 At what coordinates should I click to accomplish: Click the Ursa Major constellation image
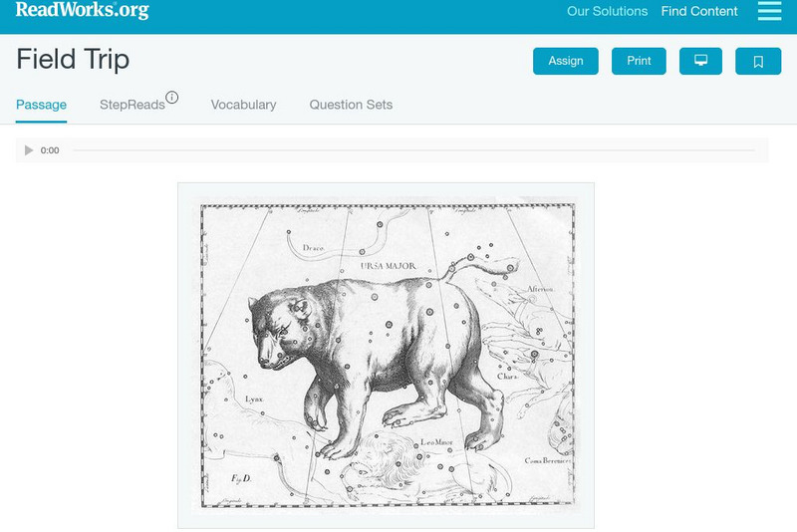pyautogui.click(x=386, y=356)
